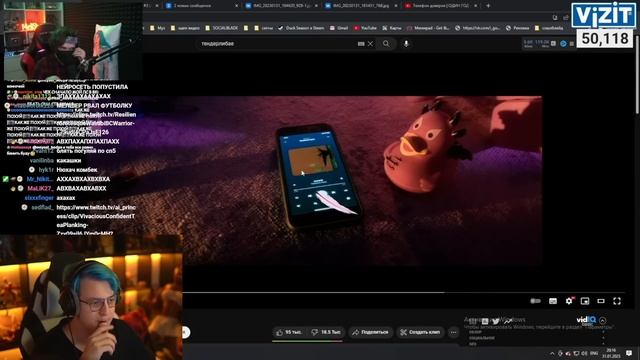Screen dimensions: 640x360
Task: Open the taskbar clock and date
Action: pos(611,353)
